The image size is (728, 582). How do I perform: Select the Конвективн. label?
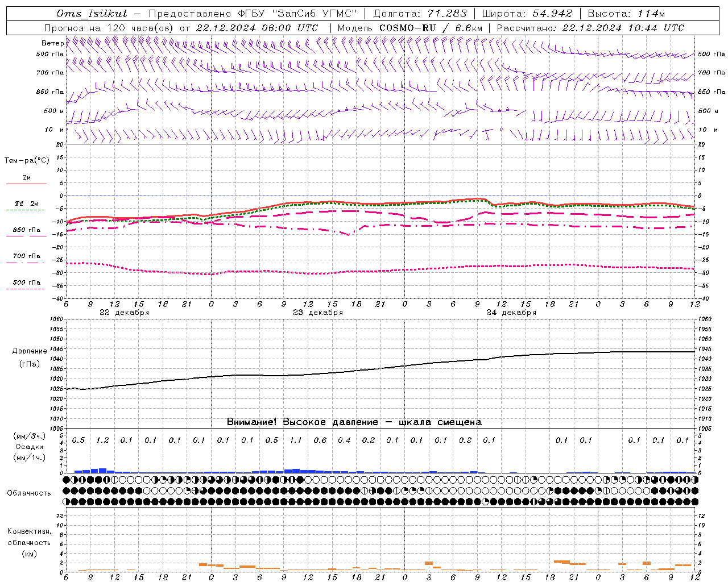tap(29, 531)
